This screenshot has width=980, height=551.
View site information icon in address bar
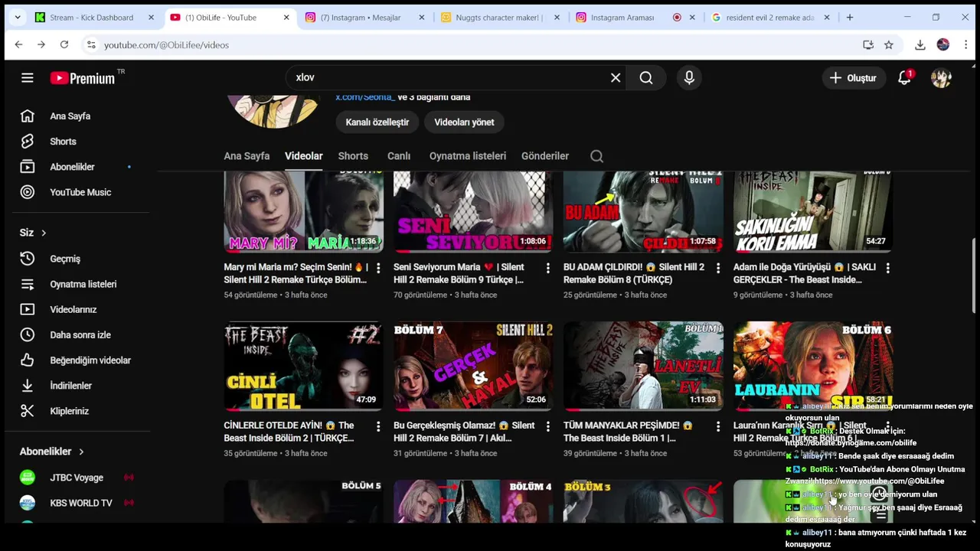[x=91, y=45]
